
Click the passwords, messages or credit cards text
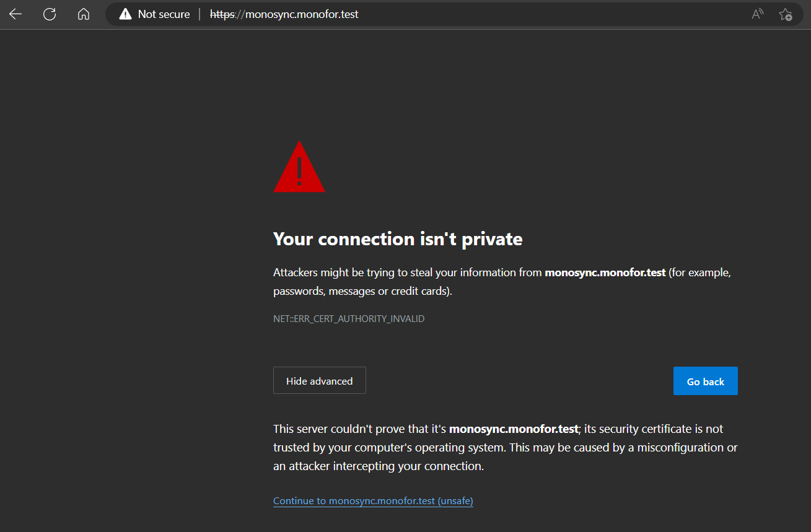click(362, 291)
